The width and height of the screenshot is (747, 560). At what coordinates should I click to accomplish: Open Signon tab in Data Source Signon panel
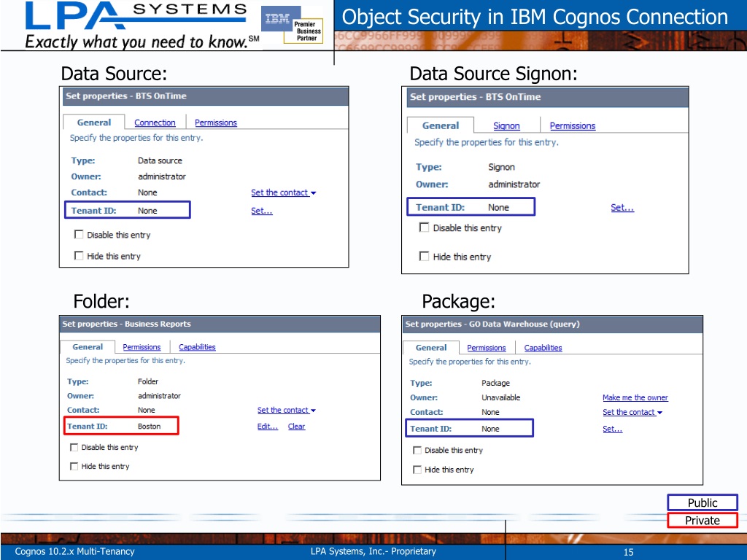click(x=506, y=125)
